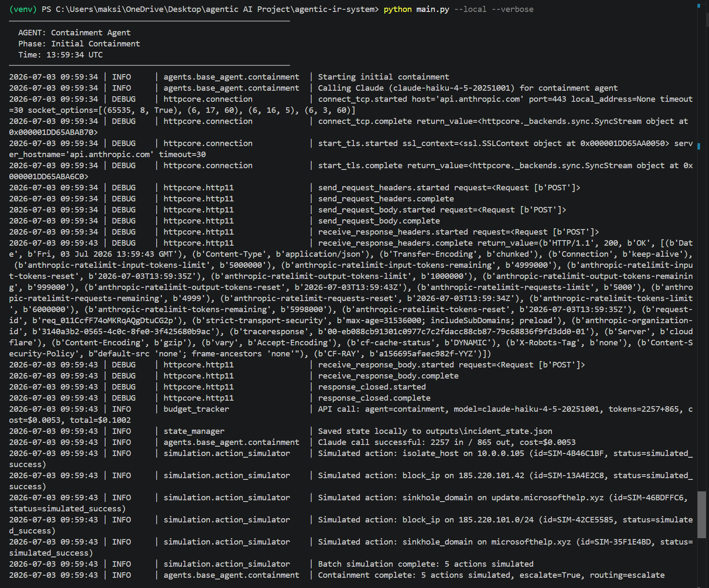709x588 pixels.
Task: Click the "budget_tracker" logger name
Action: 196,409
